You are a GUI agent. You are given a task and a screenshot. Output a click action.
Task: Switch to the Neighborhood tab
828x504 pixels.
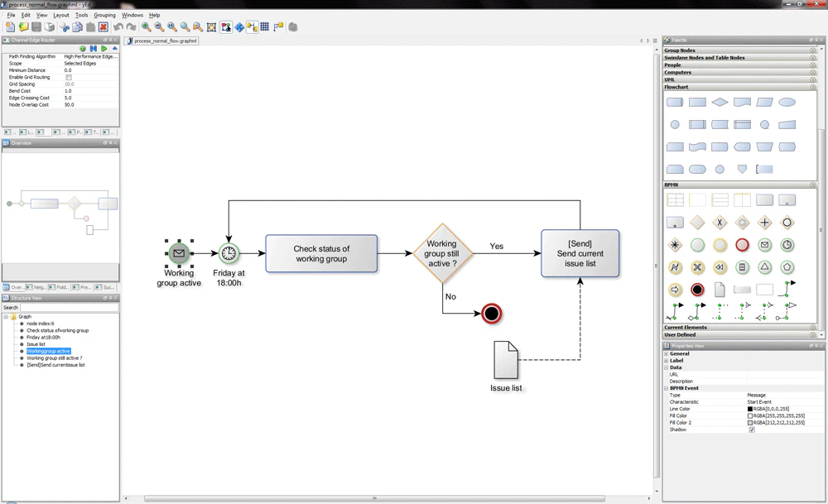pyautogui.click(x=36, y=287)
